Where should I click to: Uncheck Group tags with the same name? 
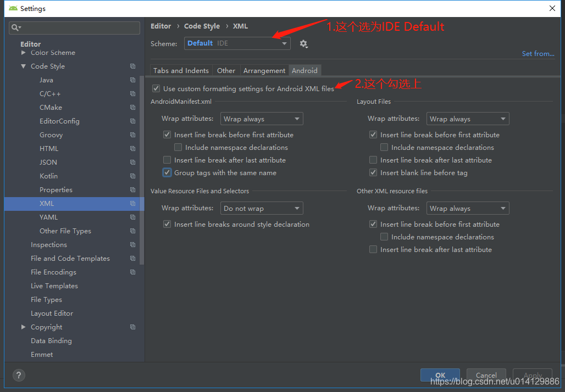167,172
